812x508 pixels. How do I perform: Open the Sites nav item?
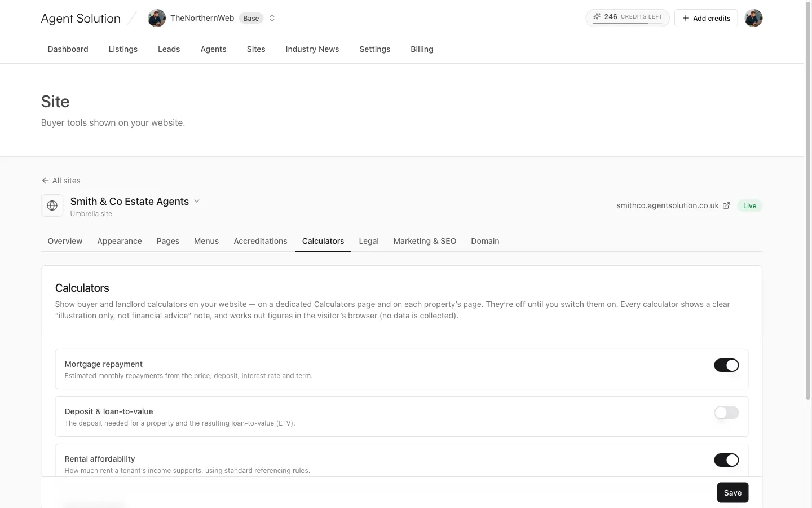[256, 49]
